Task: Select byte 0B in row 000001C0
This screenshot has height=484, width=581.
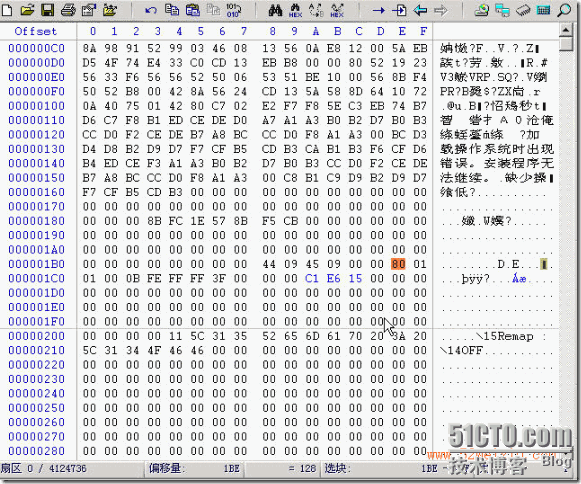Action: 132,279
